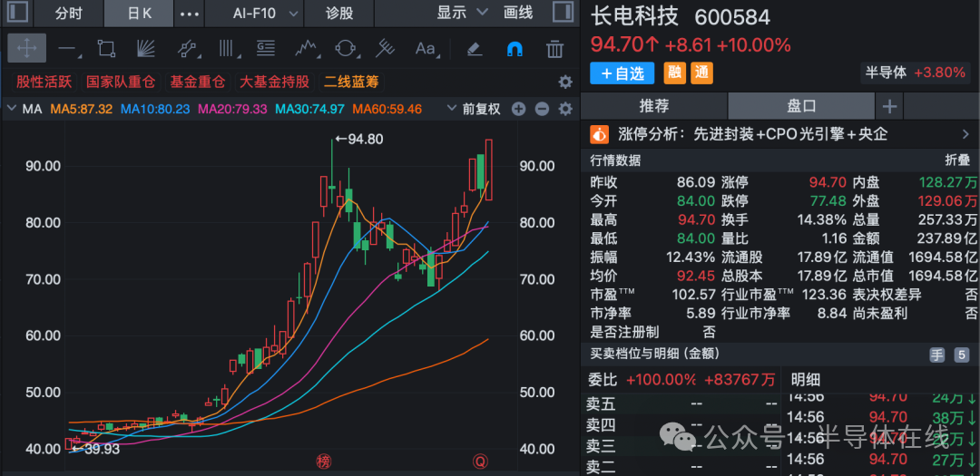
Task: Click the 涨停 price value 94.70
Action: (x=828, y=183)
